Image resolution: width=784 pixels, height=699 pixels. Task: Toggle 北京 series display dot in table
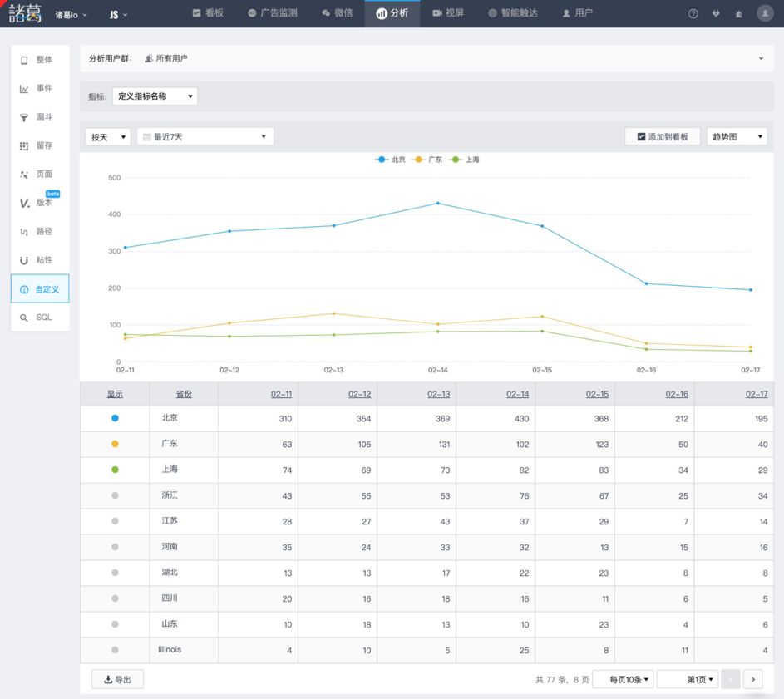click(115, 418)
